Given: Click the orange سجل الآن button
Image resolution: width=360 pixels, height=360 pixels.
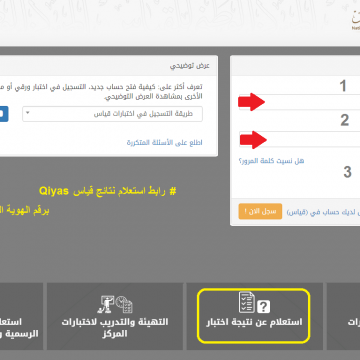Looking at the screenshot, I should [x=260, y=211].
